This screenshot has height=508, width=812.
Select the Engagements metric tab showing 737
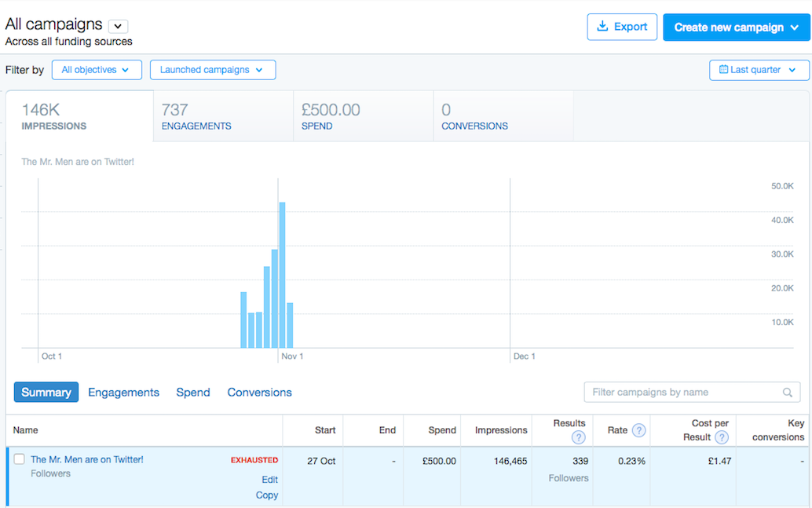(223, 116)
